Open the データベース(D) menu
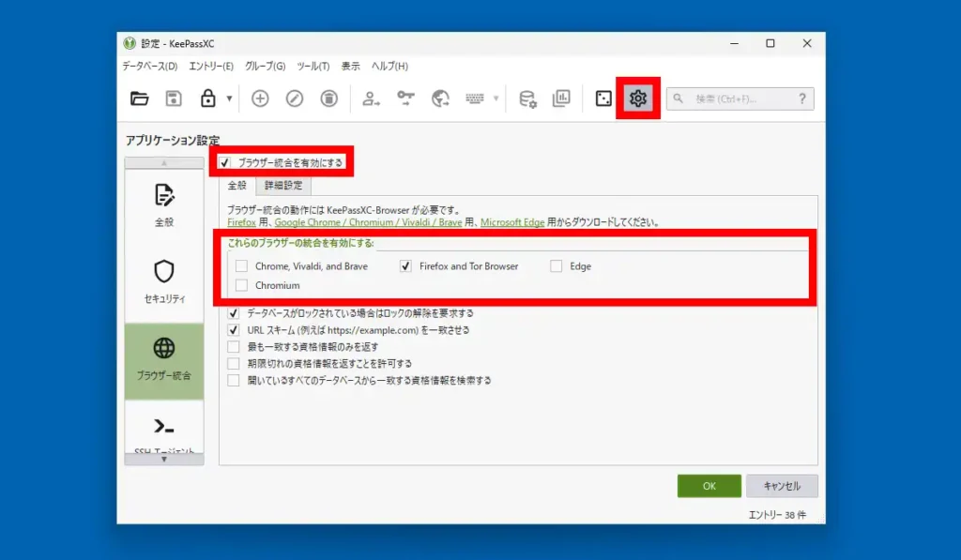Screen dimensions: 961x560 149,67
